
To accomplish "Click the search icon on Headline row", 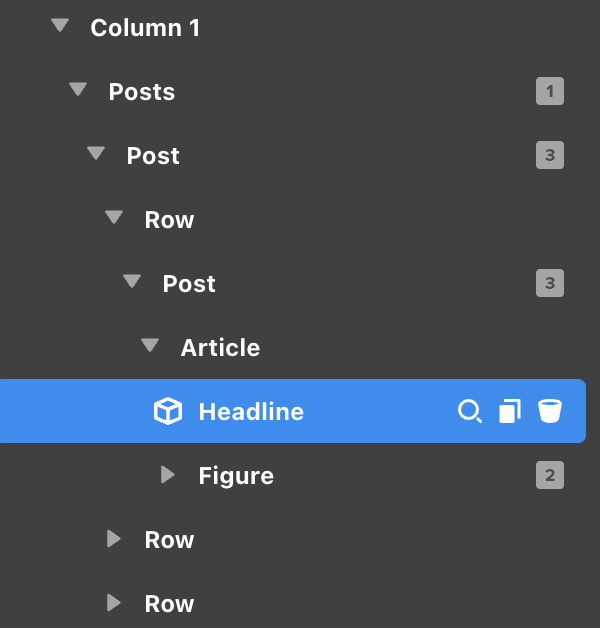I will coord(469,411).
